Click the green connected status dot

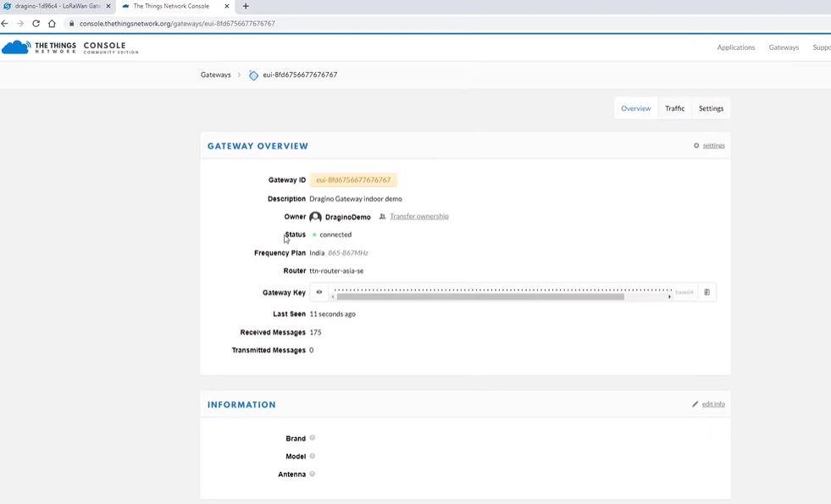click(x=314, y=235)
